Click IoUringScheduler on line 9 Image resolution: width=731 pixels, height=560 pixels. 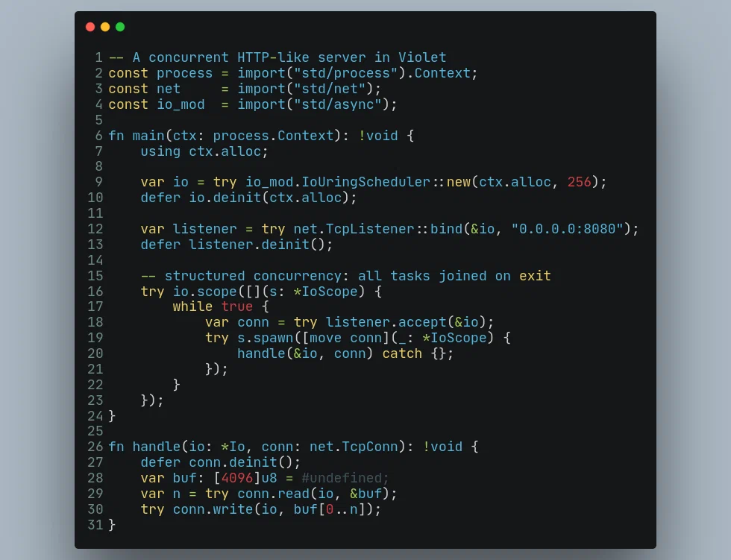tap(366, 182)
